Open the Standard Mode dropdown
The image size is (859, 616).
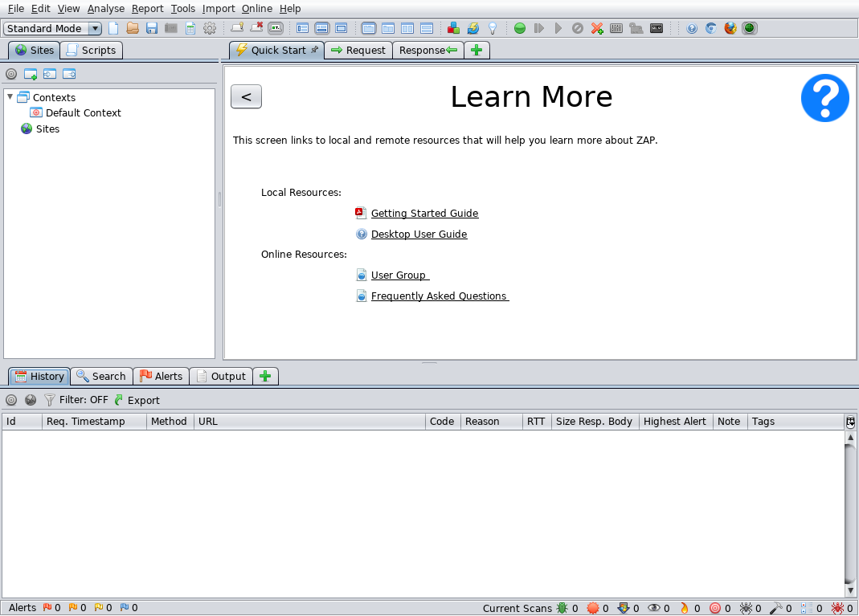(53, 28)
